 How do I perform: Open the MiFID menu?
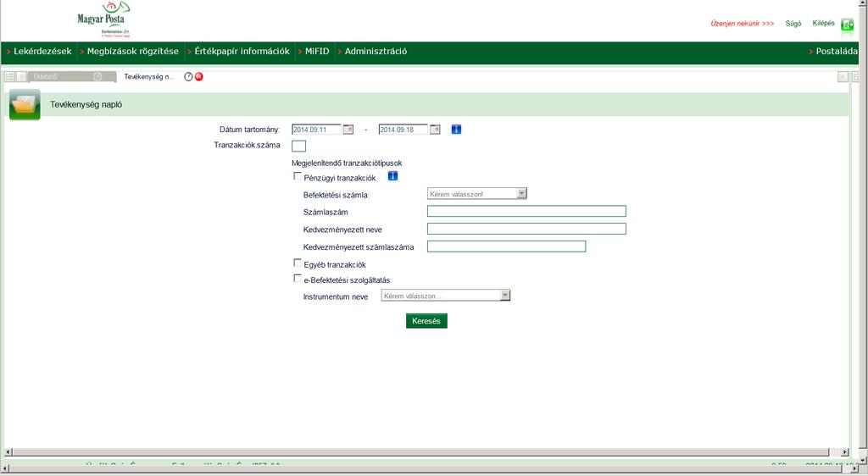click(x=317, y=52)
